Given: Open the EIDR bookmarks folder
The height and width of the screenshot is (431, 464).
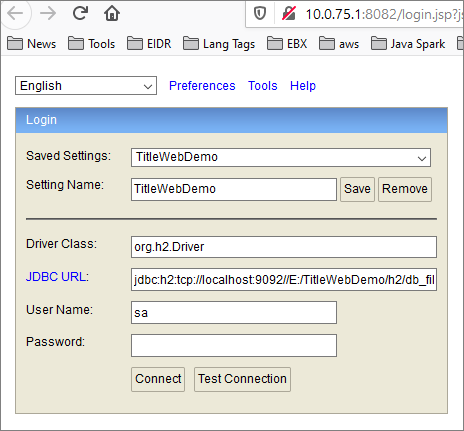Looking at the screenshot, I should [x=149, y=44].
